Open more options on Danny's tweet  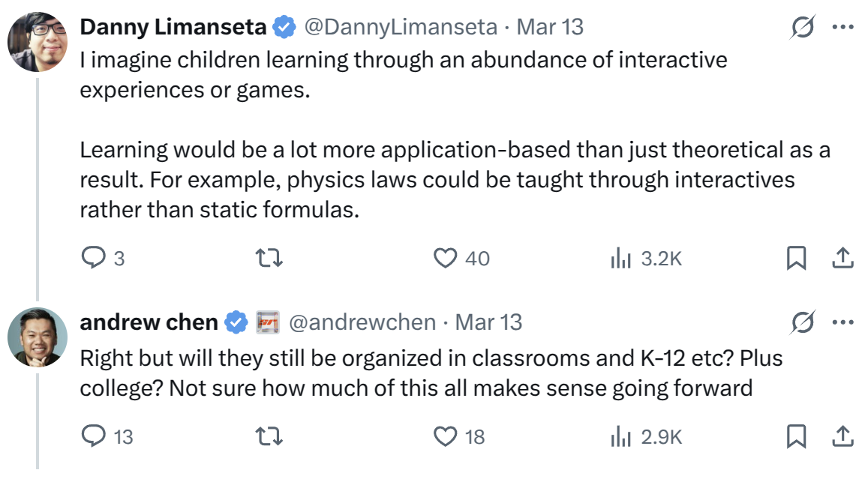843,28
